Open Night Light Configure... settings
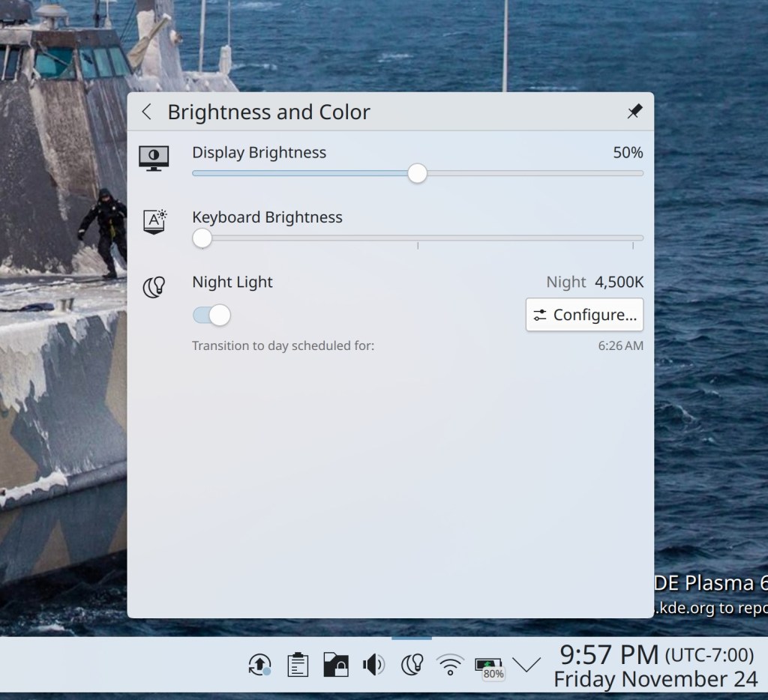This screenshot has width=768, height=700. click(x=584, y=315)
